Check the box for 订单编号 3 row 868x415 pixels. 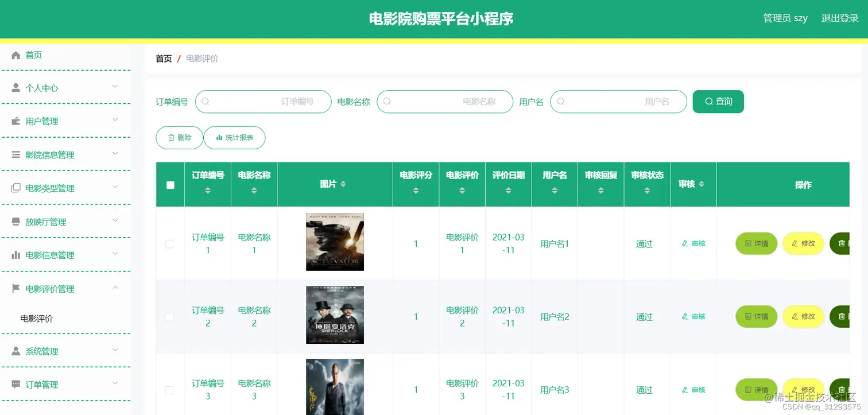(169, 390)
